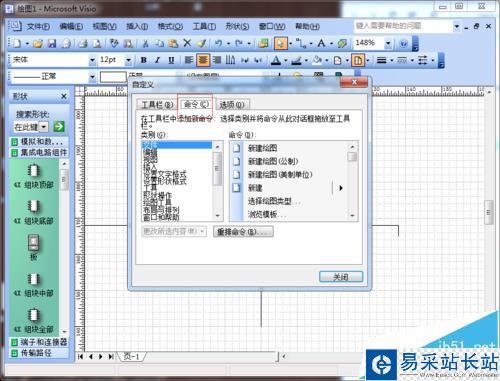Image resolution: width=500 pixels, height=381 pixels.
Task: Select the 4X 组块顶部 shape in stencil
Action: click(x=33, y=176)
